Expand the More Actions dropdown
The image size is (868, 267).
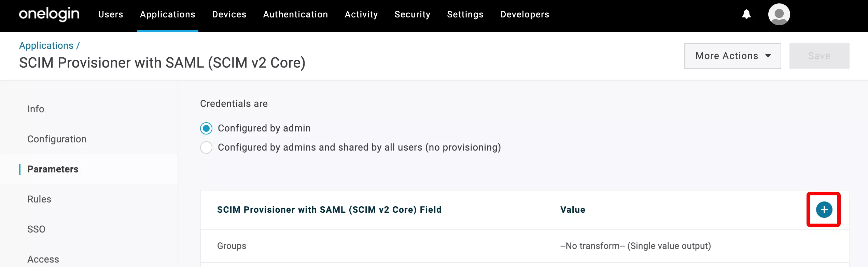coord(732,56)
